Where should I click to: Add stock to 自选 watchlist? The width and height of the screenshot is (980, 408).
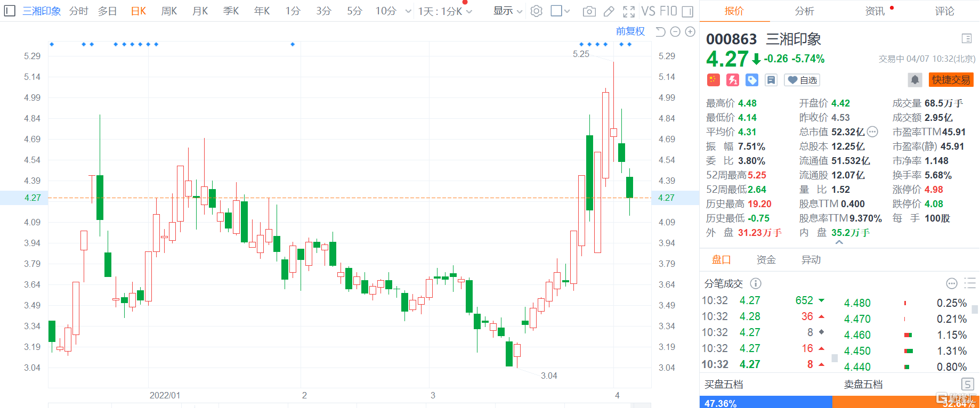point(803,80)
